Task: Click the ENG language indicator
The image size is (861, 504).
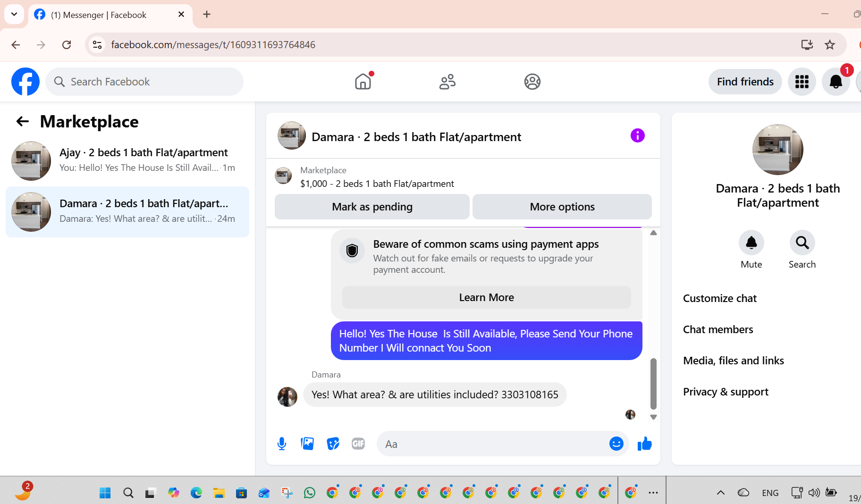Action: point(770,493)
